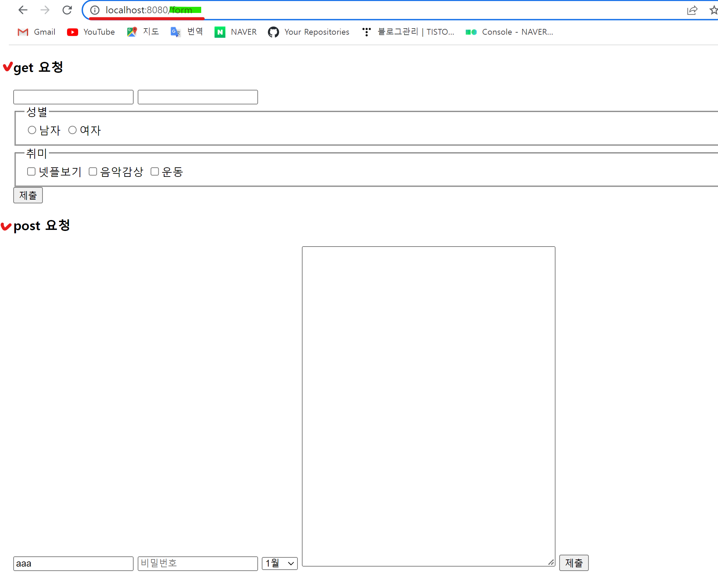Focus the 비밀번호 password field

coord(198,564)
